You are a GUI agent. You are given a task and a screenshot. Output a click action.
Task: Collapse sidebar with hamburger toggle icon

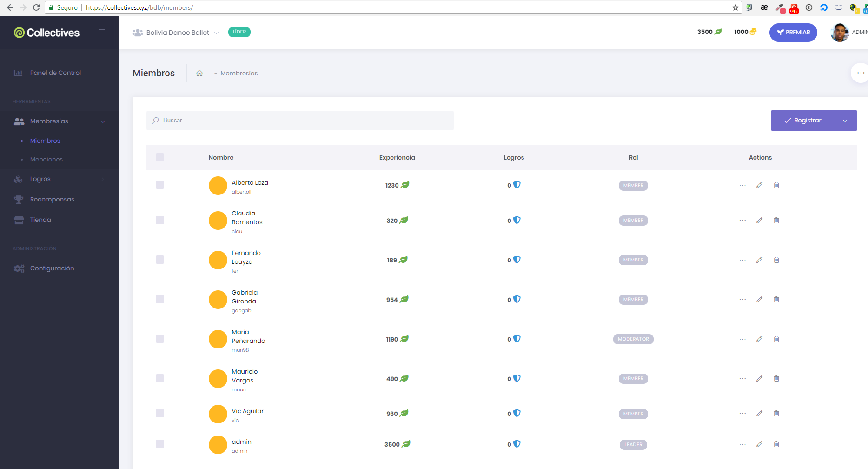coord(99,33)
